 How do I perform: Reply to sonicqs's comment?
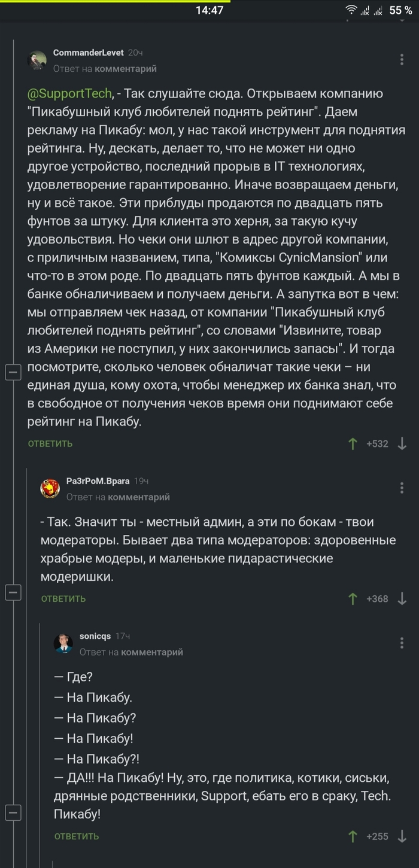point(77,836)
